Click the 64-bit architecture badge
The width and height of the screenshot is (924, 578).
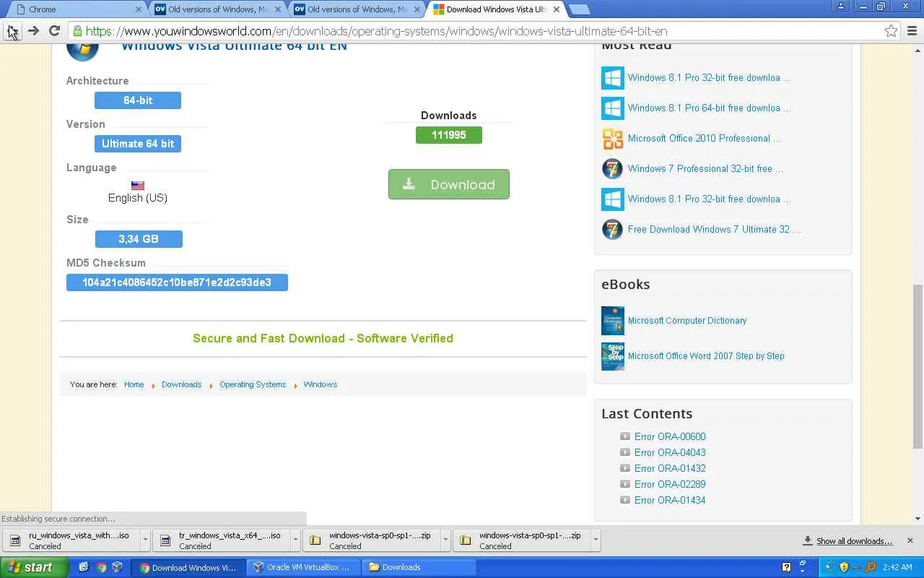pos(138,100)
